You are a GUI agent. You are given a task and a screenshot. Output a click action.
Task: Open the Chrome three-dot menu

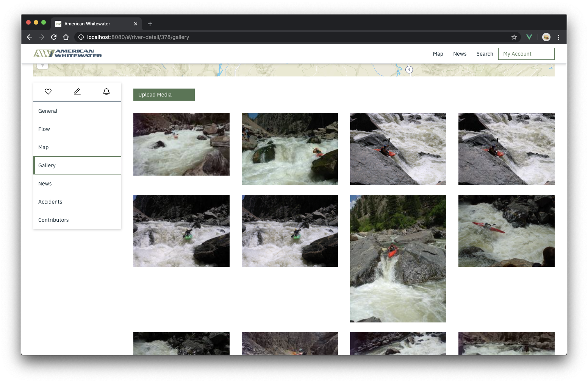(558, 37)
